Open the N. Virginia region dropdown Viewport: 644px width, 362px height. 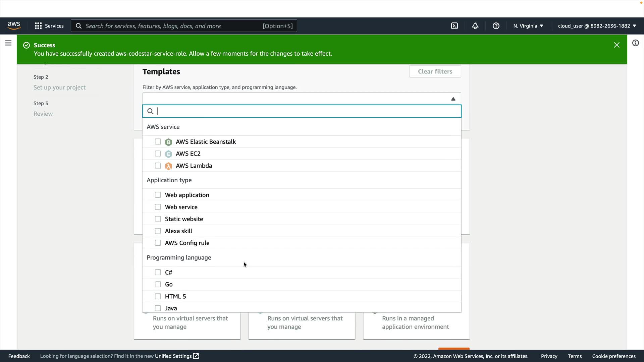(x=528, y=26)
